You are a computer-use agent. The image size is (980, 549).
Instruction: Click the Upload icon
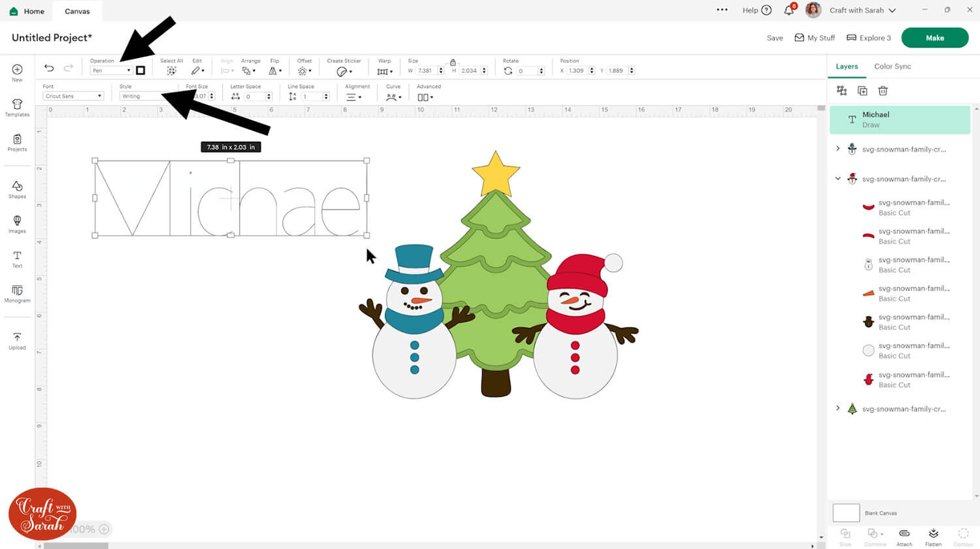tap(17, 340)
